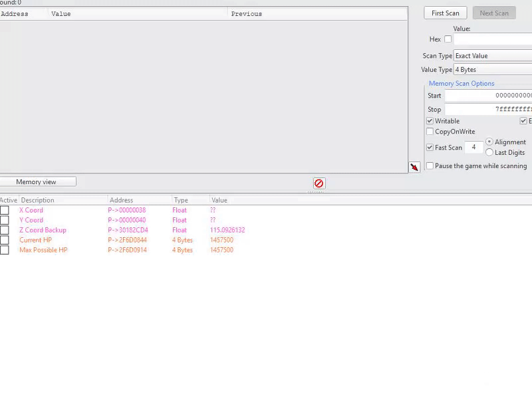Select the Last Digits radio button
532x396 pixels.
(491, 152)
